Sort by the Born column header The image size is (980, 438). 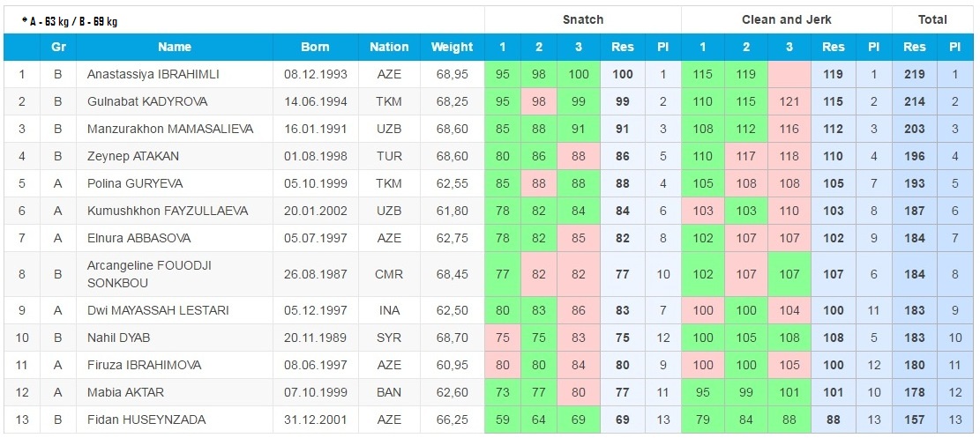[x=315, y=48]
